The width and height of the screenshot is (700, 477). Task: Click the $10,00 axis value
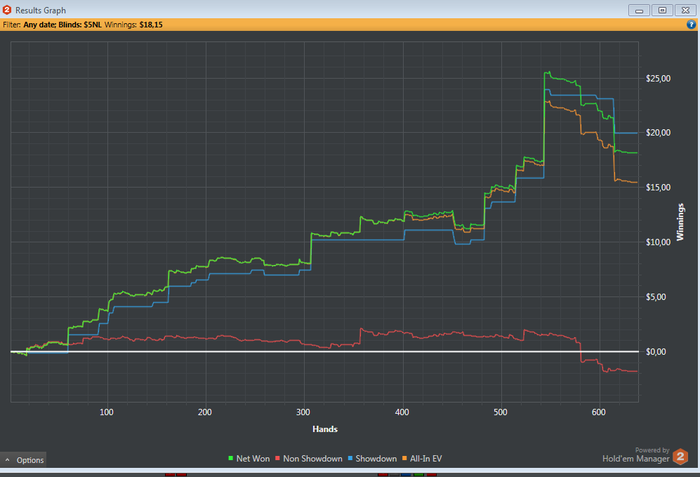(658, 242)
